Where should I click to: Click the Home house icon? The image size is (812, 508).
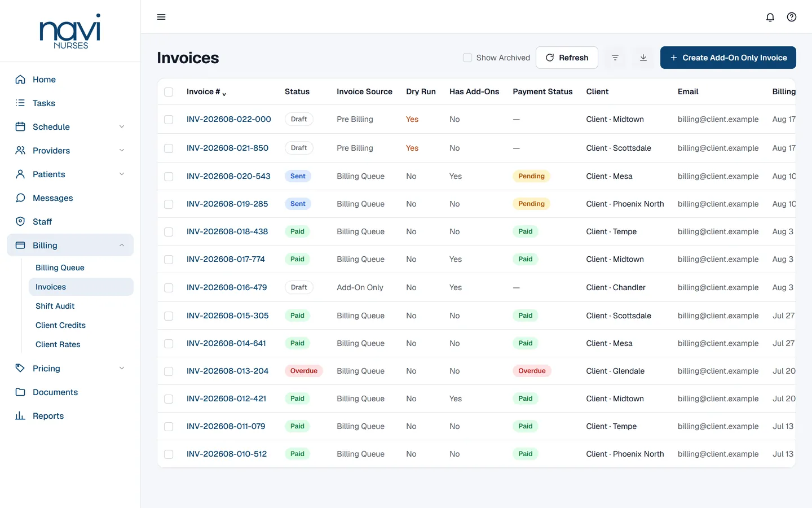pyautogui.click(x=20, y=80)
